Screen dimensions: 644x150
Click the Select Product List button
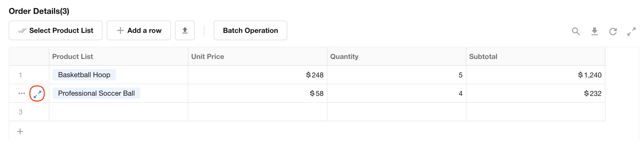point(56,30)
